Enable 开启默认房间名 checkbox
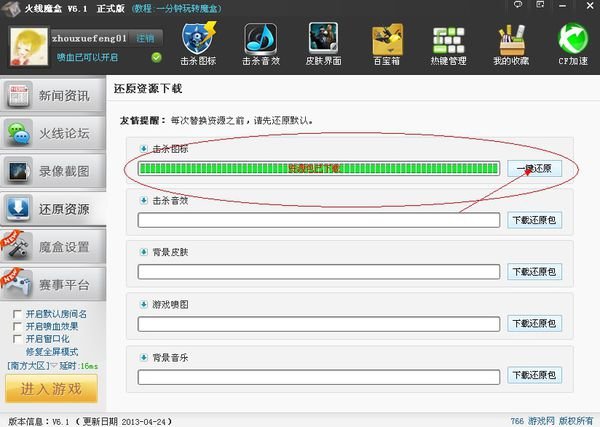 17,314
